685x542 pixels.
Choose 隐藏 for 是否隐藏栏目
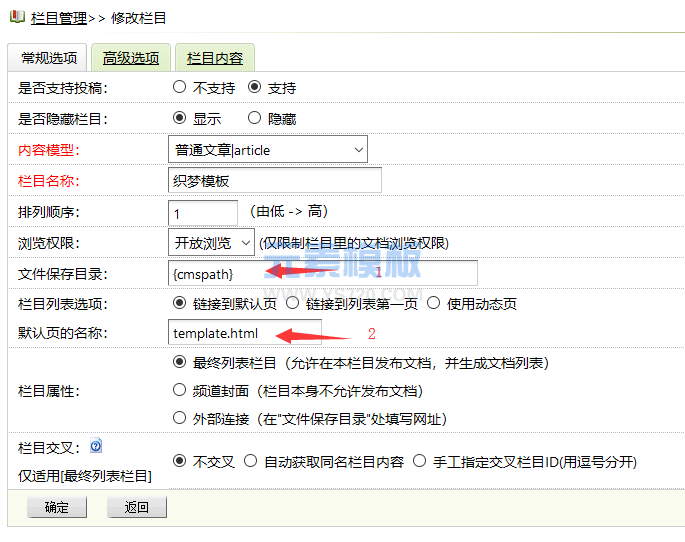(x=254, y=118)
